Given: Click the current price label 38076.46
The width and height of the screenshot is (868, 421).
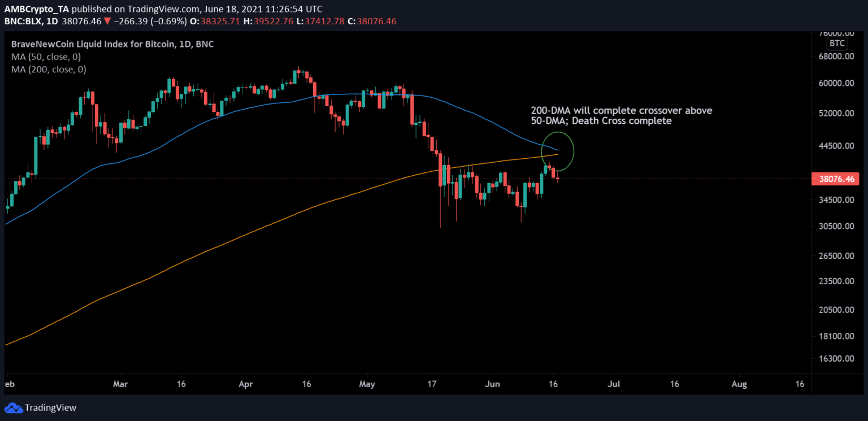Looking at the screenshot, I should click(x=835, y=179).
